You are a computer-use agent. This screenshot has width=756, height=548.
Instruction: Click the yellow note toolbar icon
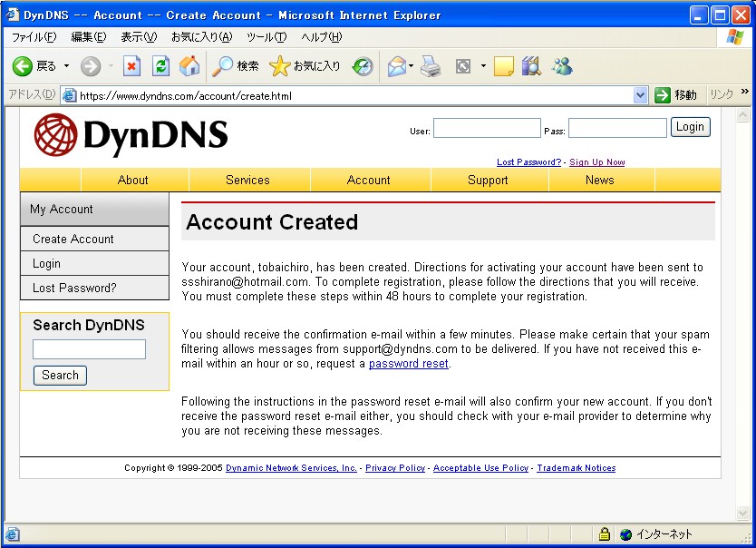click(503, 66)
